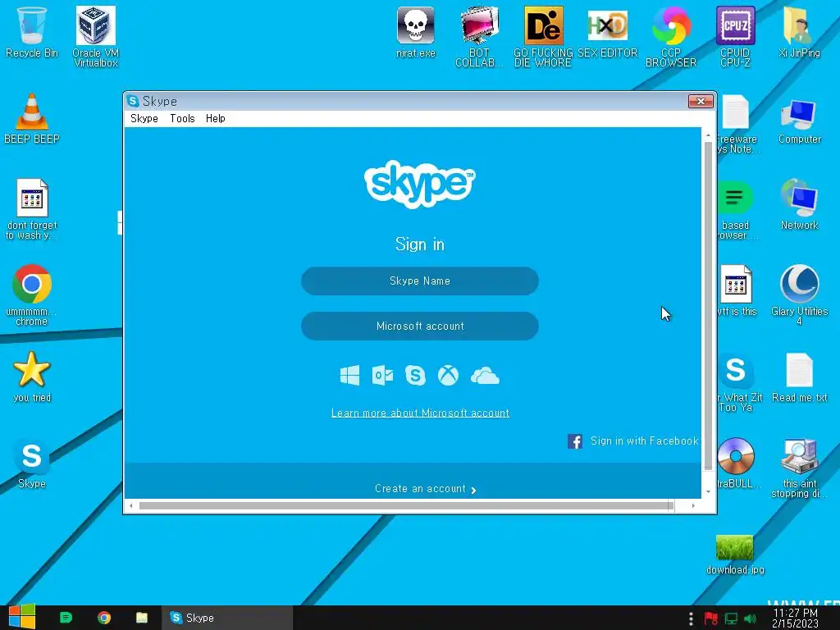Open the taskbar clock and date

pos(795,619)
